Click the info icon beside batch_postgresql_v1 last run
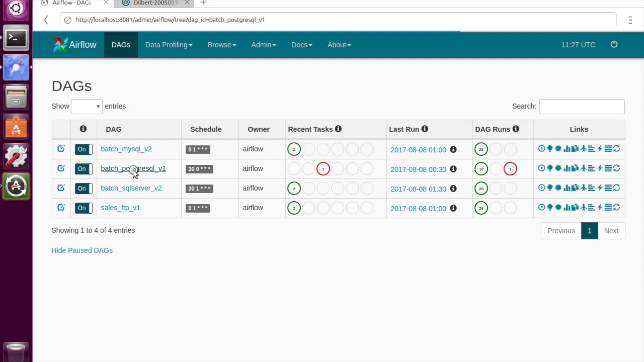 [453, 169]
